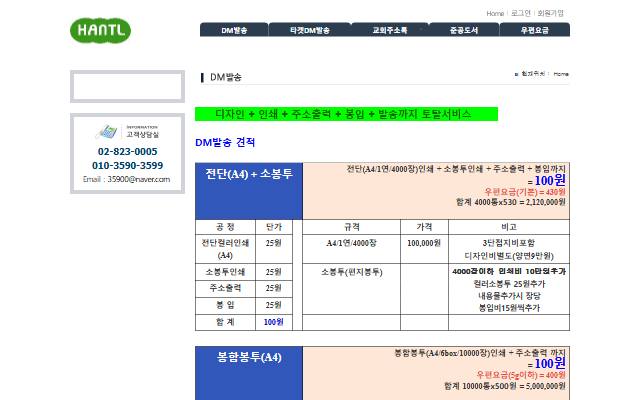640x400 pixels.
Task: Click the 비고 column header
Action: click(509, 227)
